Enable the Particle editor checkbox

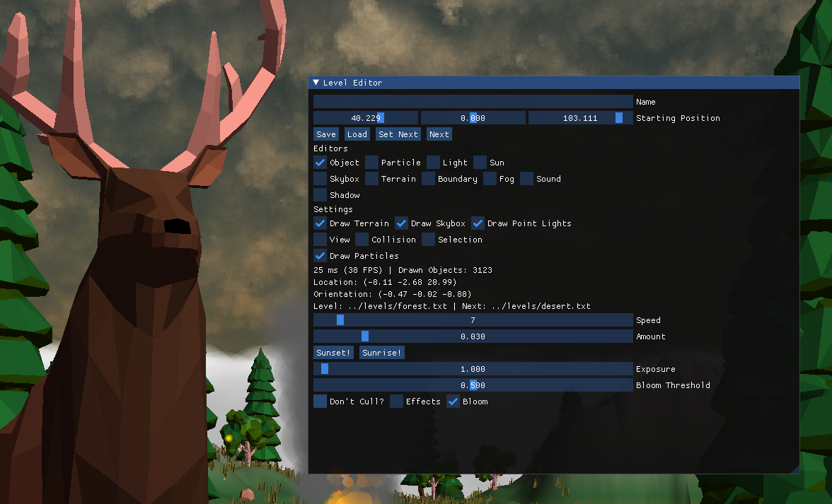[x=371, y=163]
